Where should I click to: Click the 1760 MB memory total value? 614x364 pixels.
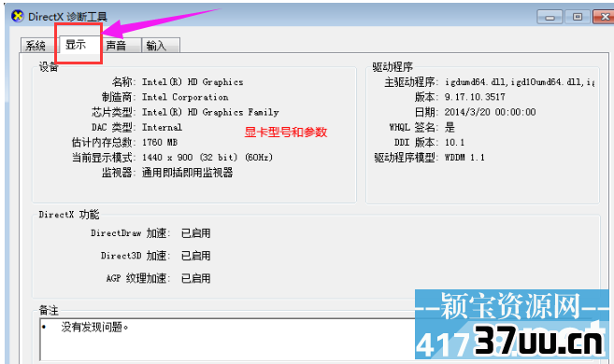pos(160,142)
